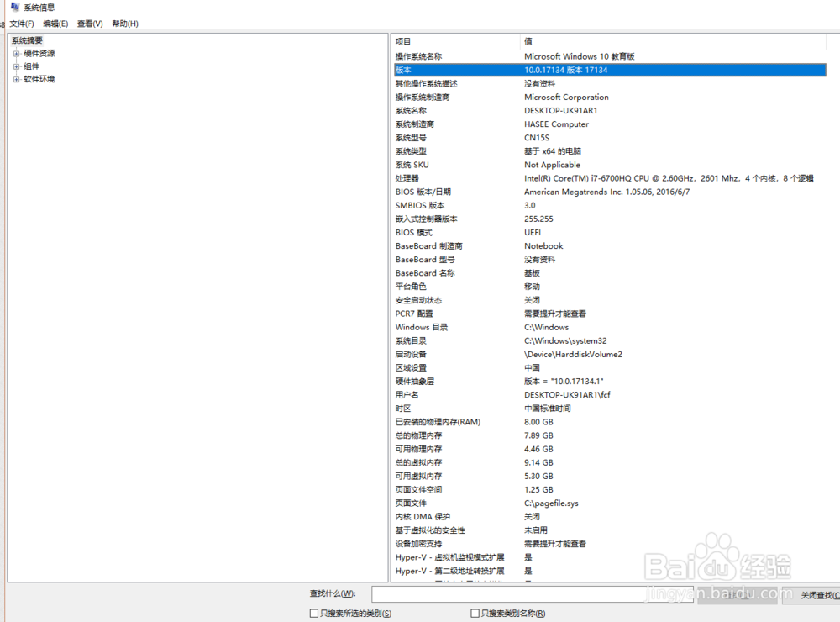Select the highlighted 版本 row
Viewport: 840px width, 622px height.
[610, 70]
